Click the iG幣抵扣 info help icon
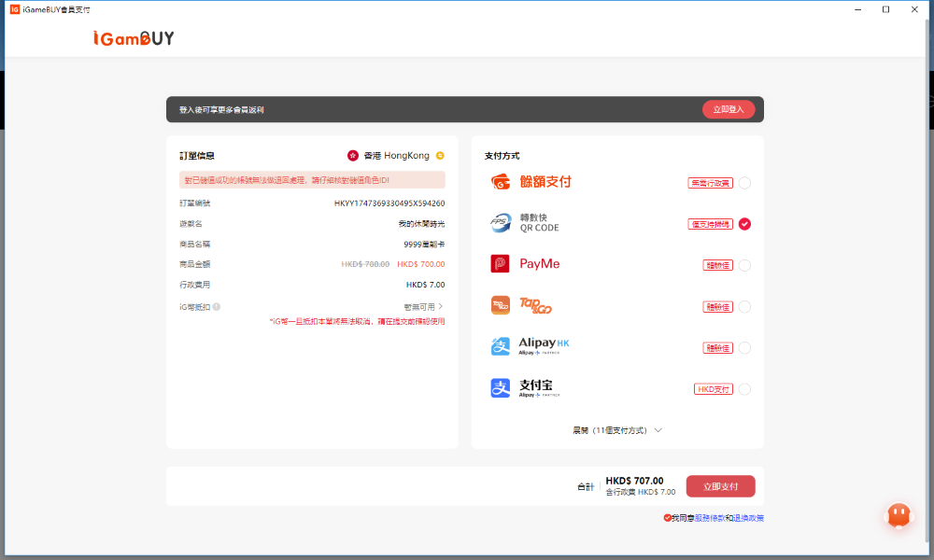 217,306
